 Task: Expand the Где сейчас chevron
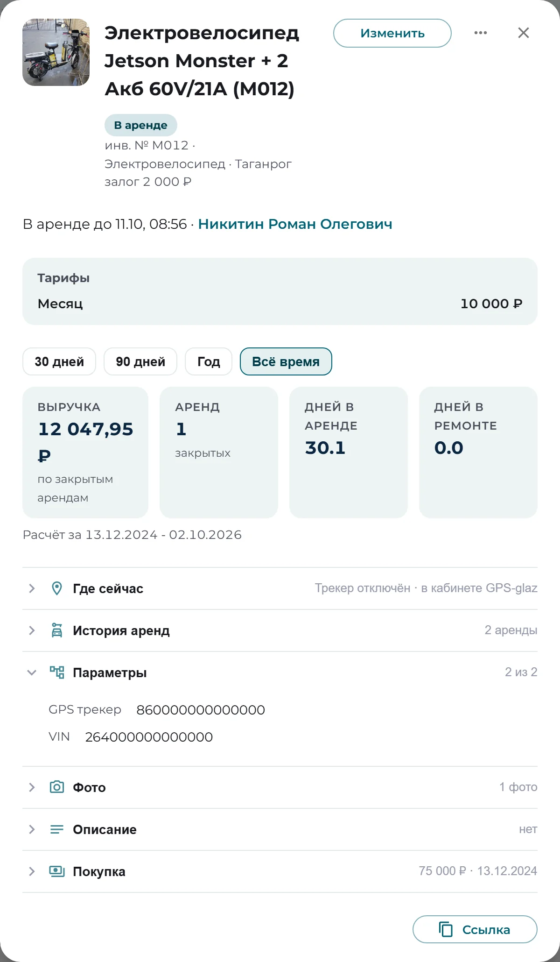[x=32, y=588]
